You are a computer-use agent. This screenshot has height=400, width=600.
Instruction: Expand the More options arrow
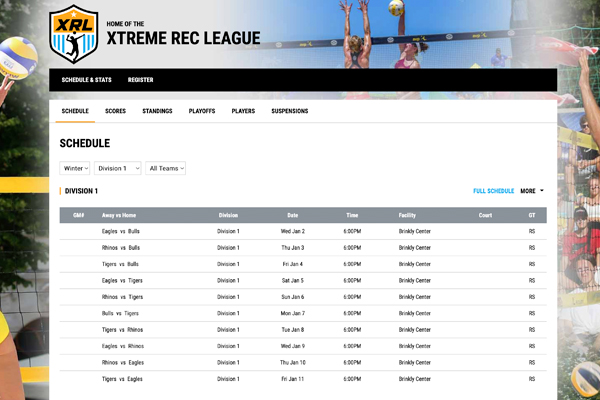(532, 190)
